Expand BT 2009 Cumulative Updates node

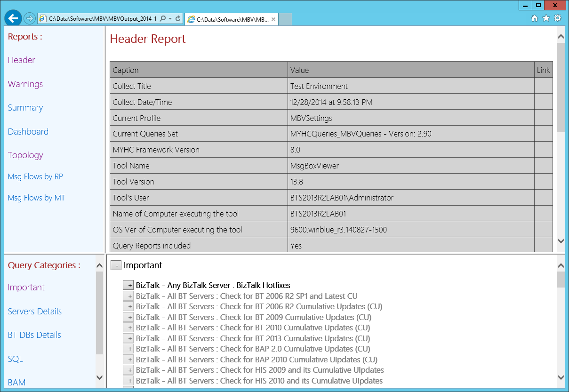point(128,317)
